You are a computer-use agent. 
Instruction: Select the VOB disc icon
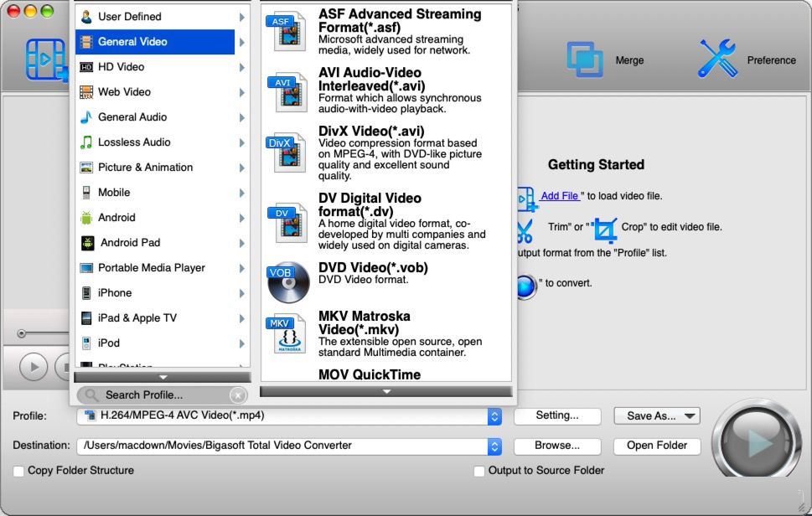(288, 282)
